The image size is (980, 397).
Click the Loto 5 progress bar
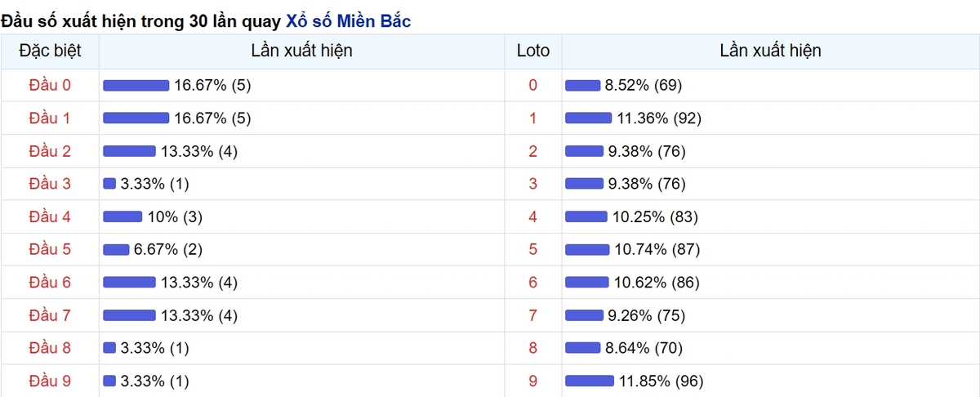587,249
